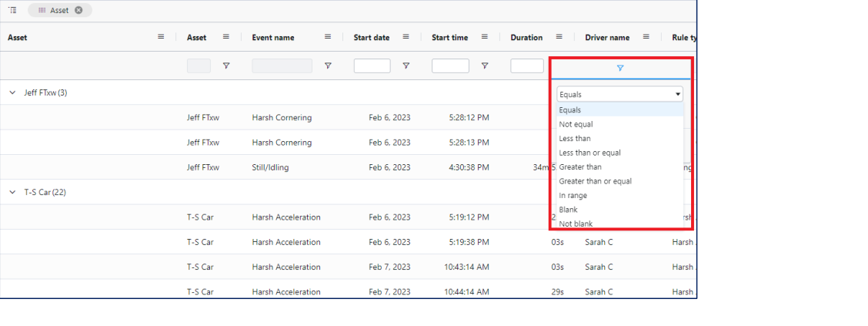Collapse the T-S Car group
Image resolution: width=868 pixels, height=326 pixels.
[x=12, y=192]
